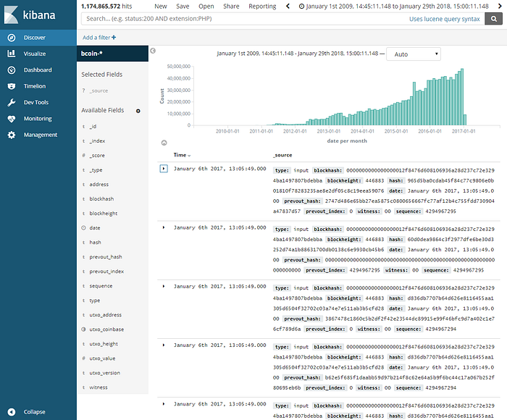
Task: Select the hash field
Action: point(95,242)
